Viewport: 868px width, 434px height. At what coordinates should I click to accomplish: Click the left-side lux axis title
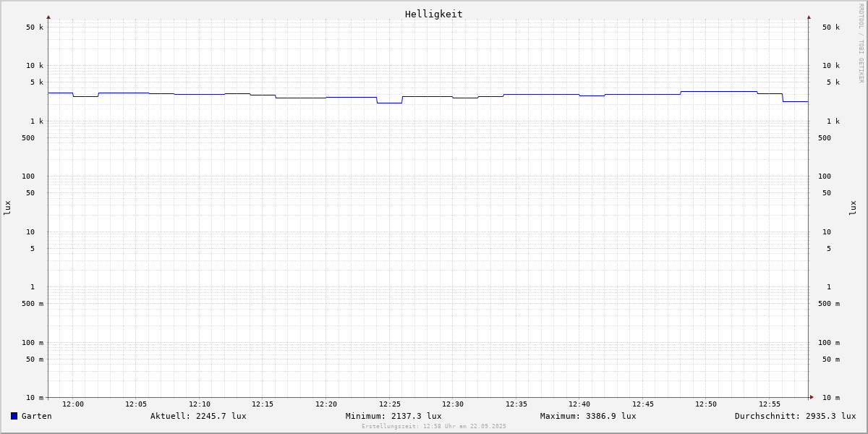[7, 208]
